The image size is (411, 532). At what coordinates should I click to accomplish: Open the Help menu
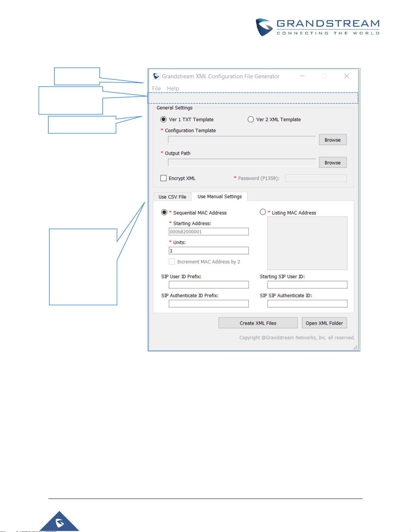[173, 89]
